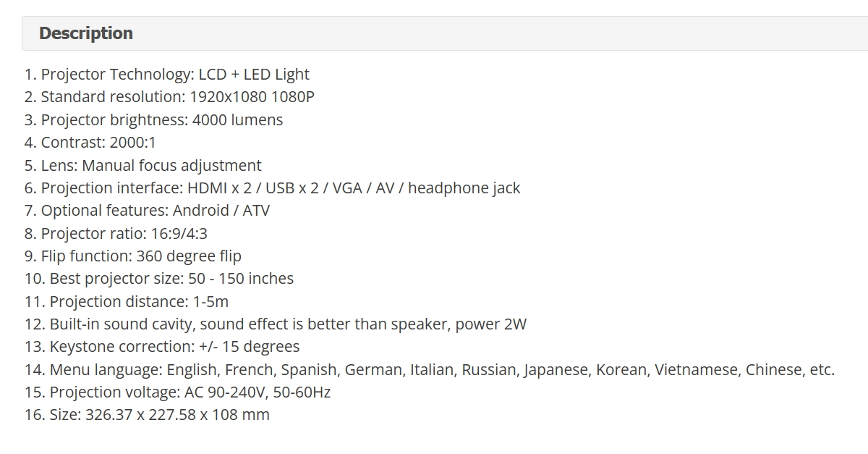Select the Contrast 2000:1 text

pos(90,143)
